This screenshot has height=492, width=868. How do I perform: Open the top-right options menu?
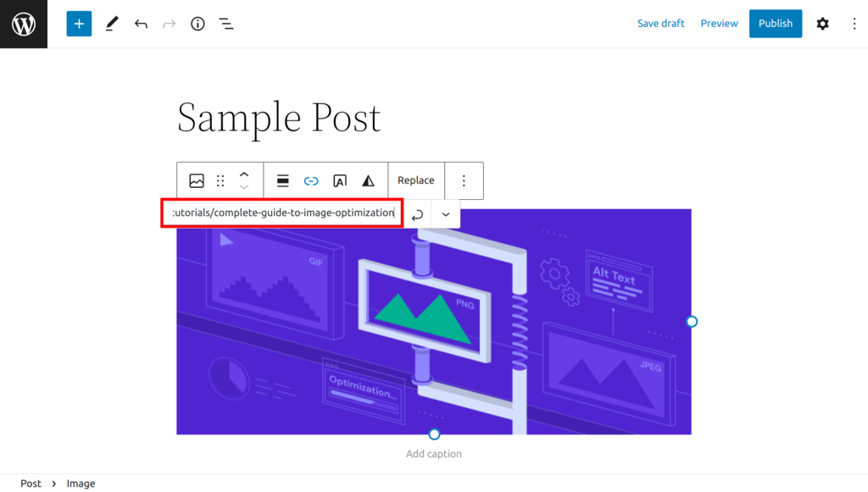point(854,23)
